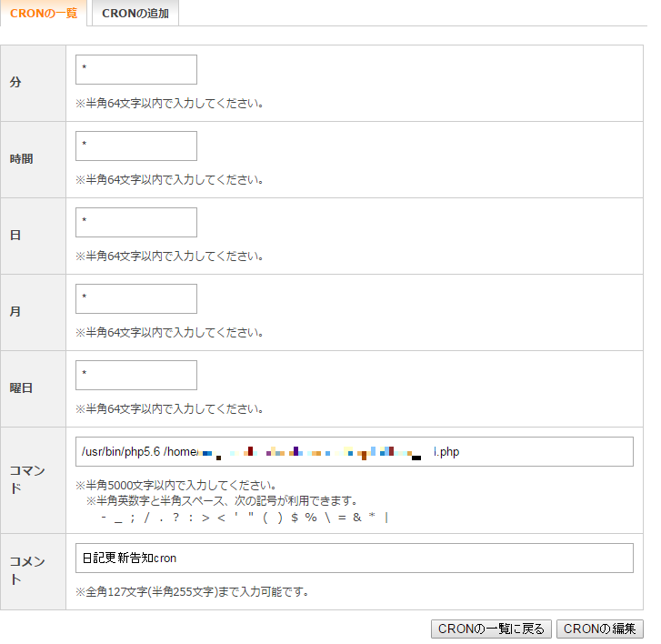Click the 分 row label
The height and width of the screenshot is (644, 661).
(x=15, y=83)
